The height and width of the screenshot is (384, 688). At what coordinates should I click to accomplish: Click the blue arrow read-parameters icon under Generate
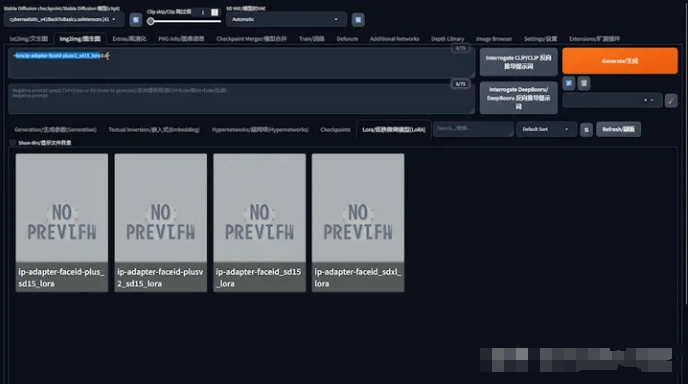569,83
